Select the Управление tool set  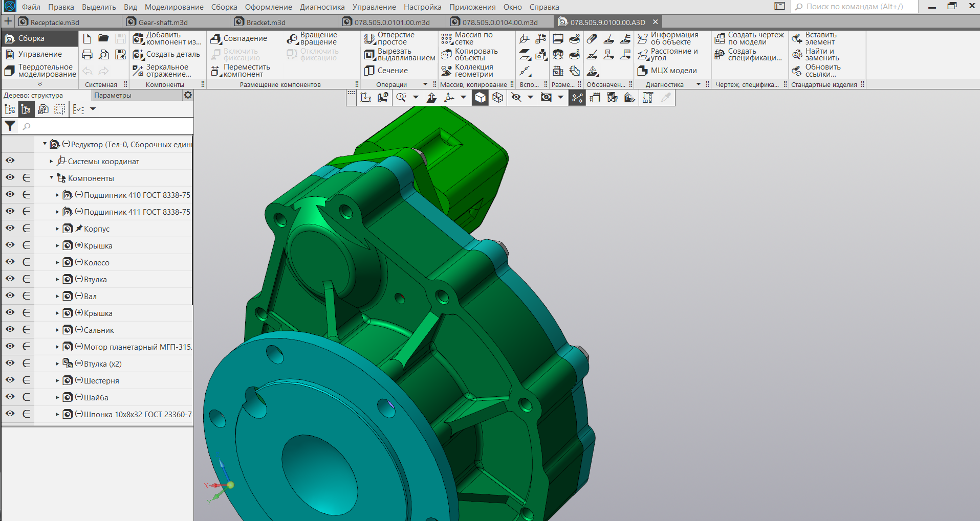coord(40,54)
